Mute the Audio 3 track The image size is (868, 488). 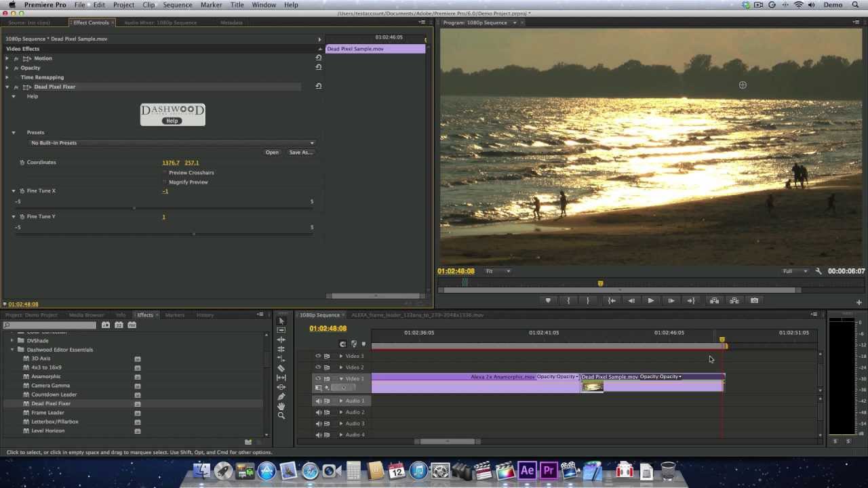[x=318, y=424]
